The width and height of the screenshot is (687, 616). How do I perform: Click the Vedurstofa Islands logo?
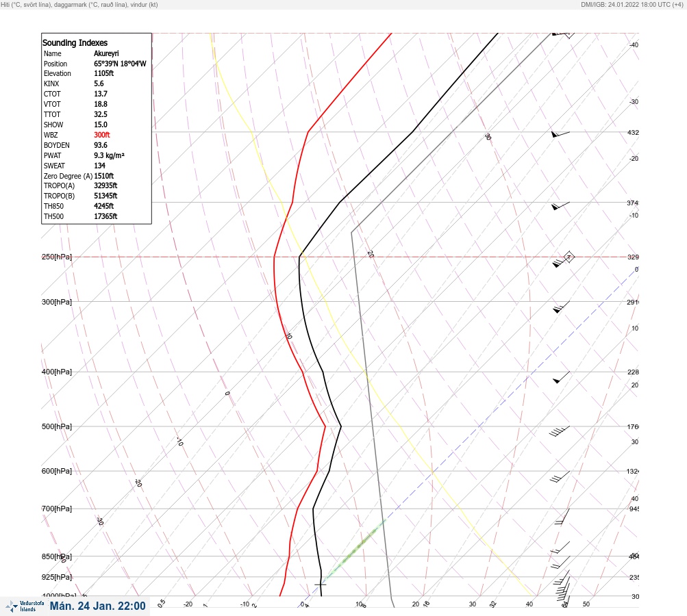pyautogui.click(x=25, y=606)
